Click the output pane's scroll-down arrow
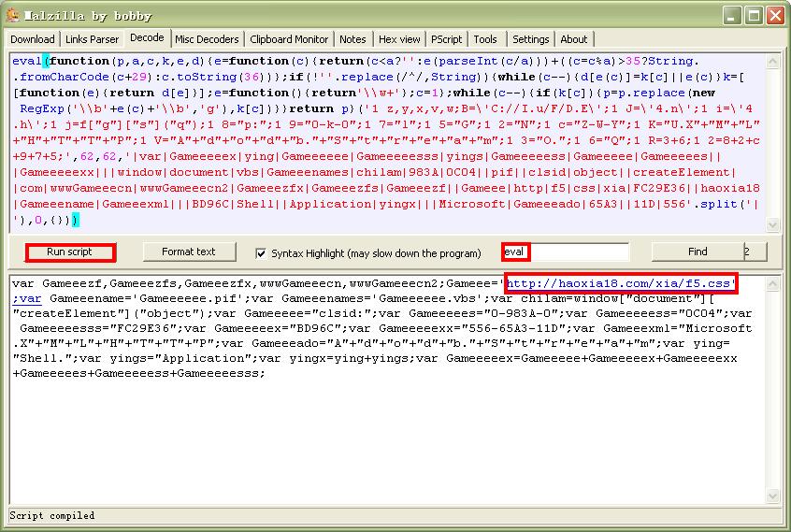The width and height of the screenshot is (791, 532). pyautogui.click(x=772, y=496)
